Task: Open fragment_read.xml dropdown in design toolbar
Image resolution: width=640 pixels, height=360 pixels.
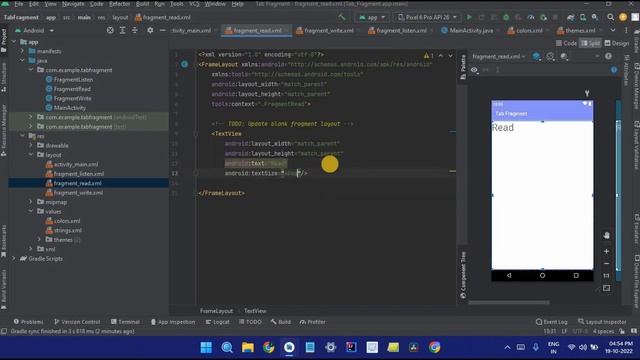Action: tap(499, 57)
